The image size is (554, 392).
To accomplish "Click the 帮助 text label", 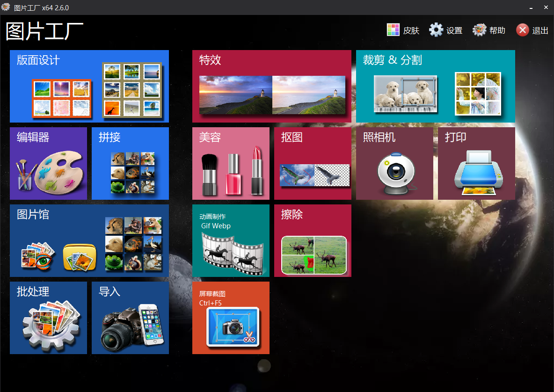I will coord(497,31).
